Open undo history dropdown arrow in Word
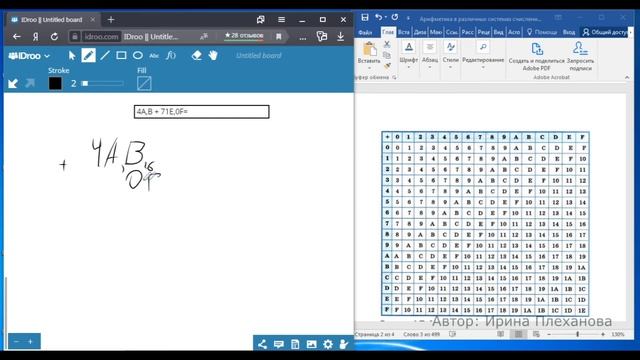The image size is (640, 360). (386, 18)
